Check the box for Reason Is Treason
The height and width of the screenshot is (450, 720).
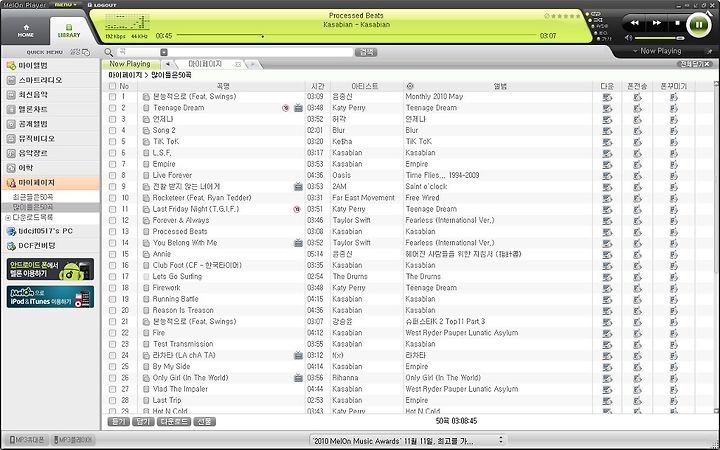(112, 310)
